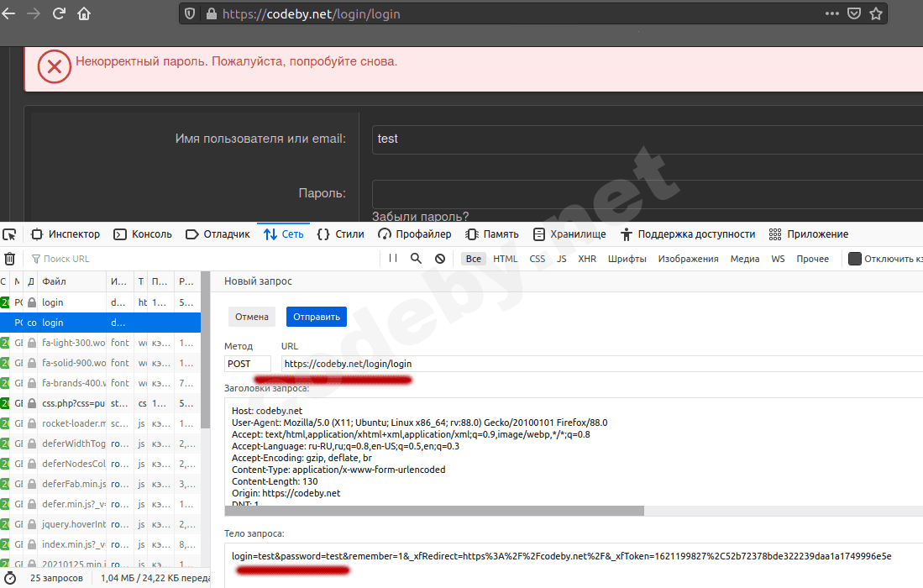Screen dimensions: 923x588
Task: Open the Память tab
Action: point(492,234)
